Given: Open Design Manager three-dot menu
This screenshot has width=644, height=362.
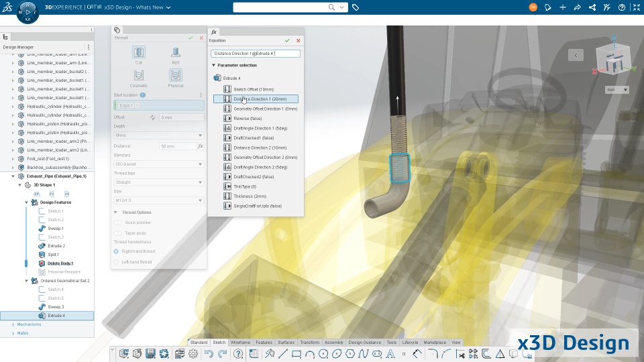Looking at the screenshot, I should pyautogui.click(x=89, y=47).
